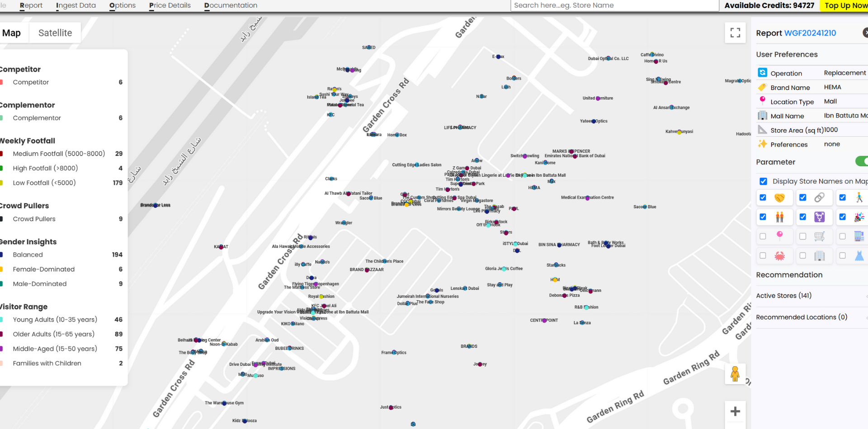868x429 pixels.
Task: Toggle the green Parameter switch
Action: pyautogui.click(x=861, y=162)
